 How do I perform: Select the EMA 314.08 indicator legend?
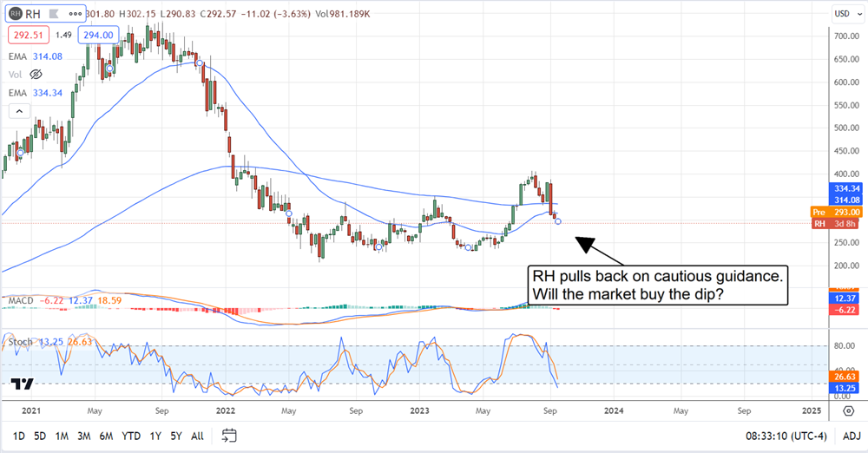coord(36,56)
